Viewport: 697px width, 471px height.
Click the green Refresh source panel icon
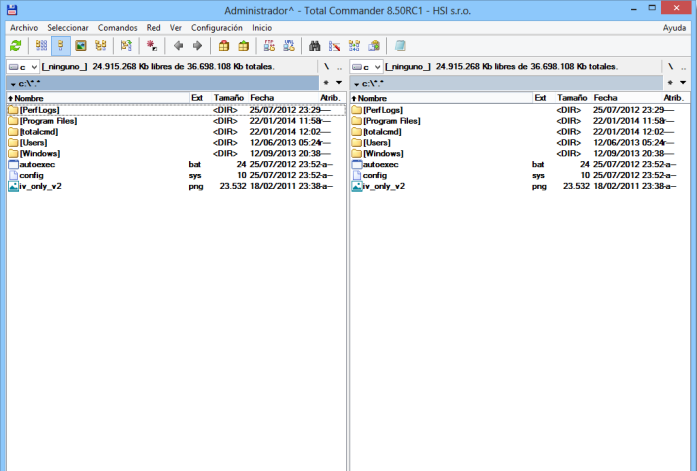pyautogui.click(x=16, y=46)
